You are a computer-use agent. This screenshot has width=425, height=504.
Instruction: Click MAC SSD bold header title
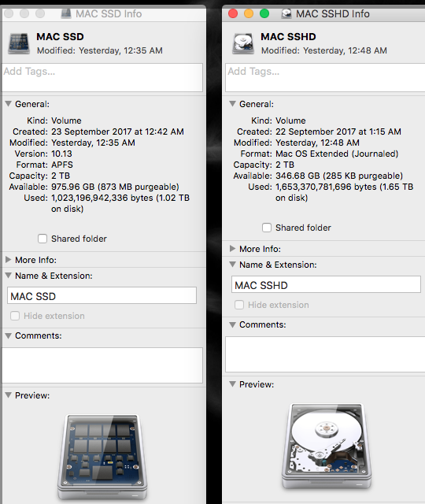pos(60,37)
